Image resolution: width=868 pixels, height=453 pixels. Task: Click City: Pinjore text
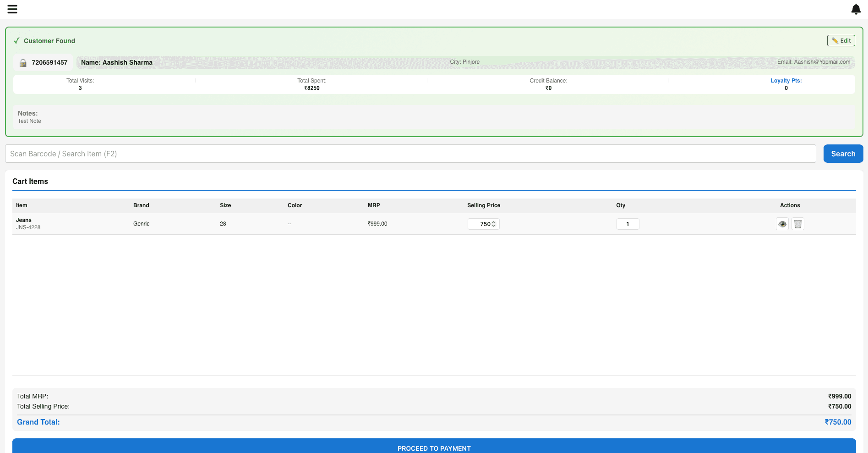click(464, 62)
